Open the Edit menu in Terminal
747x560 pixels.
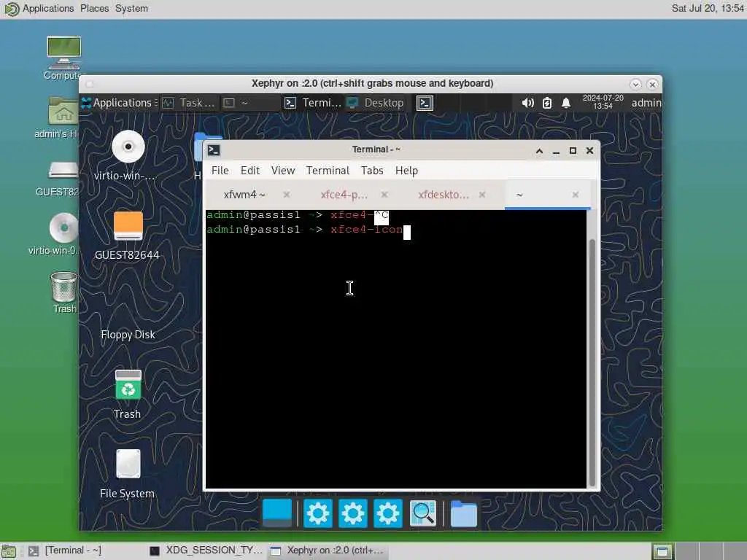pyautogui.click(x=250, y=171)
